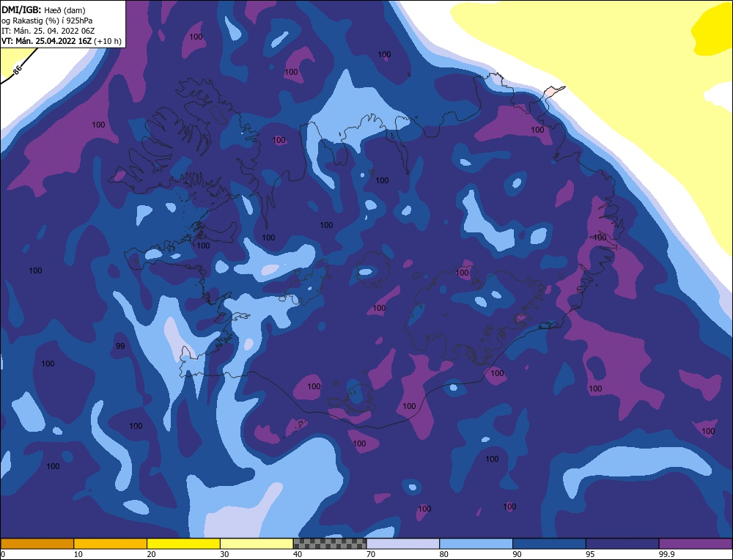The width and height of the screenshot is (733, 560).
Task: Click the '86' height contour label
Action: coord(18,70)
